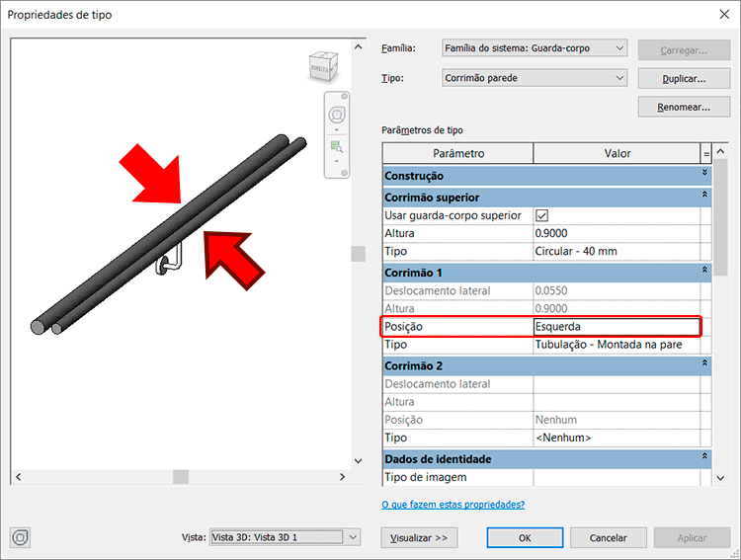Viewport: 741px width, 560px height.
Task: Click the Parâmetro column header
Action: pyautogui.click(x=457, y=153)
